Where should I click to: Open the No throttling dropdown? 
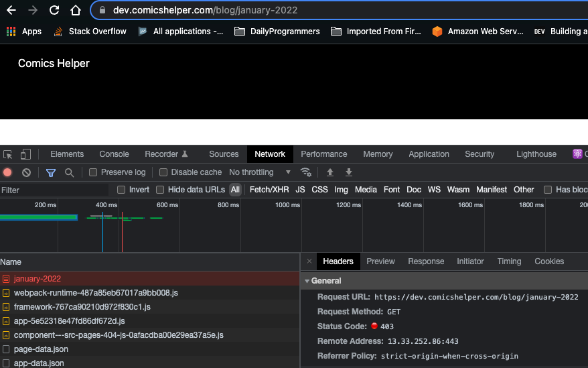click(x=260, y=172)
